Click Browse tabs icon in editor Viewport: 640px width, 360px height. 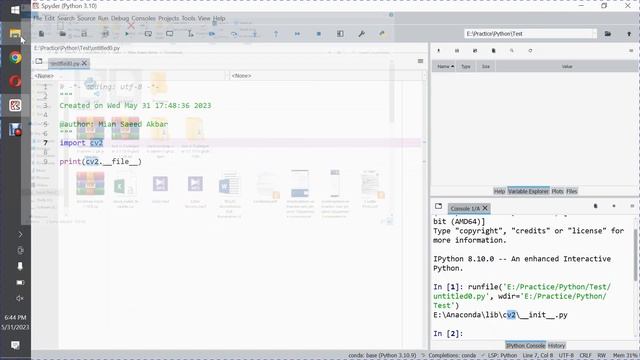(39, 61)
